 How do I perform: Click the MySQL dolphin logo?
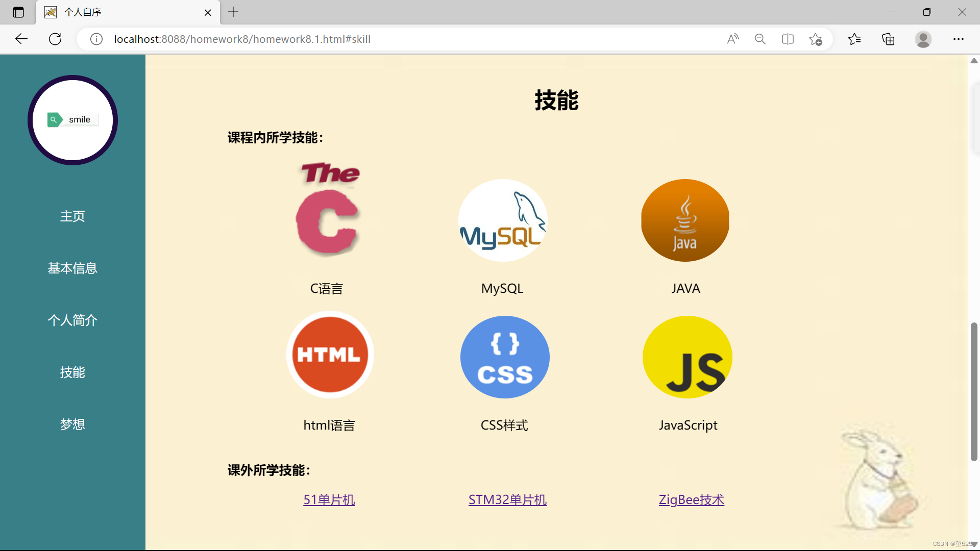point(503,220)
